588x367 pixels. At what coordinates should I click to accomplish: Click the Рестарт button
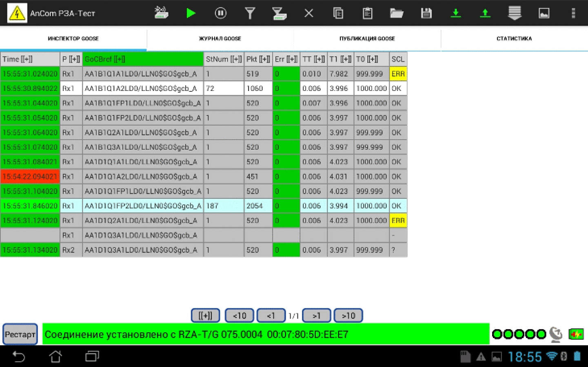(x=20, y=334)
